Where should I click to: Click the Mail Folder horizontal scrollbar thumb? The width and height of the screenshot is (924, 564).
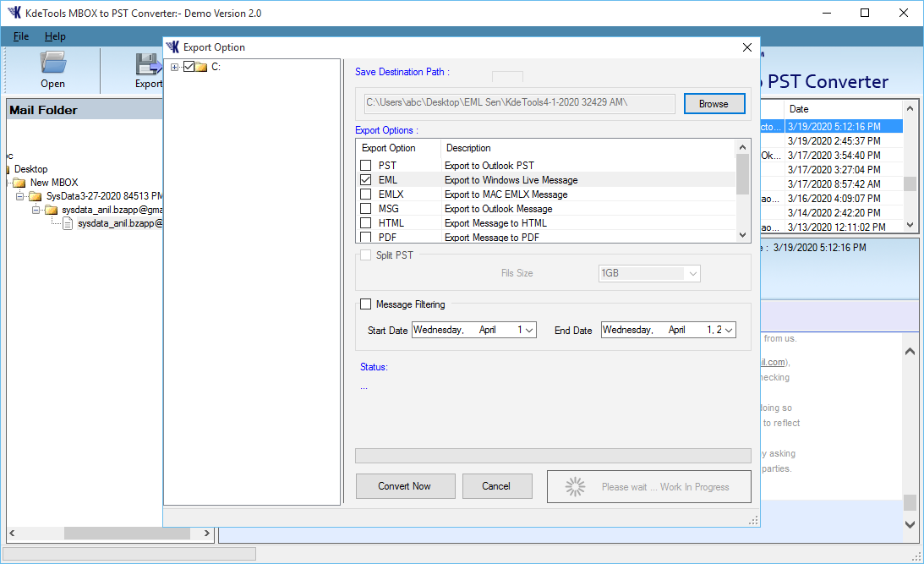(127, 534)
